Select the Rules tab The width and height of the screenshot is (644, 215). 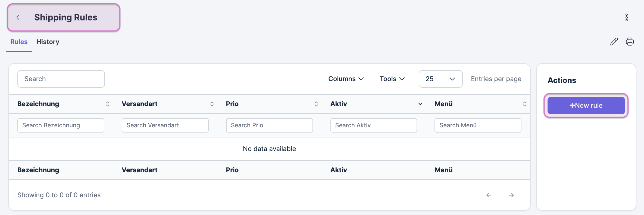pyautogui.click(x=19, y=42)
